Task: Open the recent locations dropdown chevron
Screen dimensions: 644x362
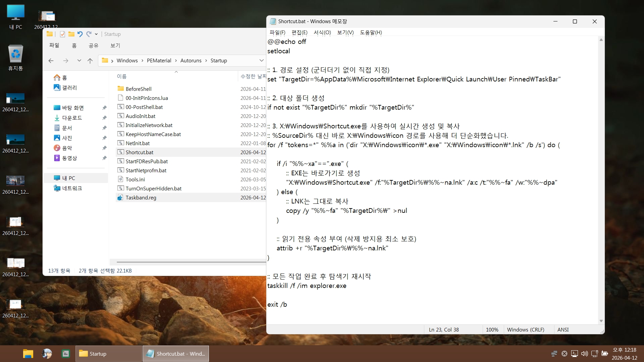Action: point(79,61)
